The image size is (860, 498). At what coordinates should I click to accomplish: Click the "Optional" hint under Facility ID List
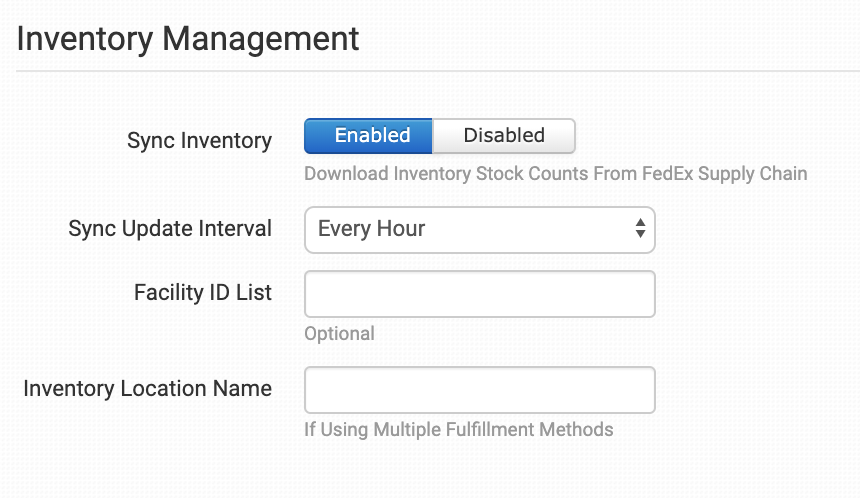click(339, 333)
